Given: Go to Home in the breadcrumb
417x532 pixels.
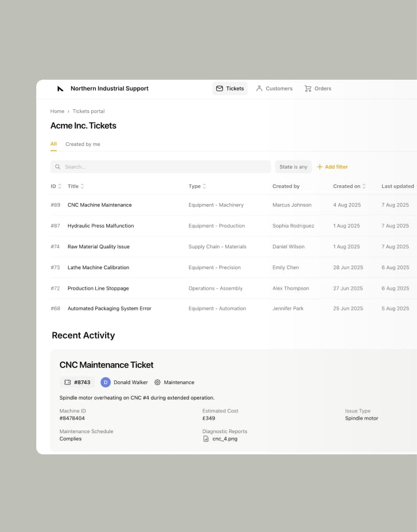Looking at the screenshot, I should point(57,111).
